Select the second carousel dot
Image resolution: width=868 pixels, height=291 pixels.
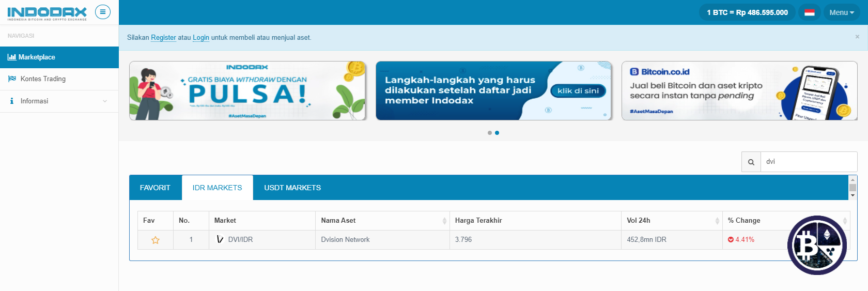[497, 133]
